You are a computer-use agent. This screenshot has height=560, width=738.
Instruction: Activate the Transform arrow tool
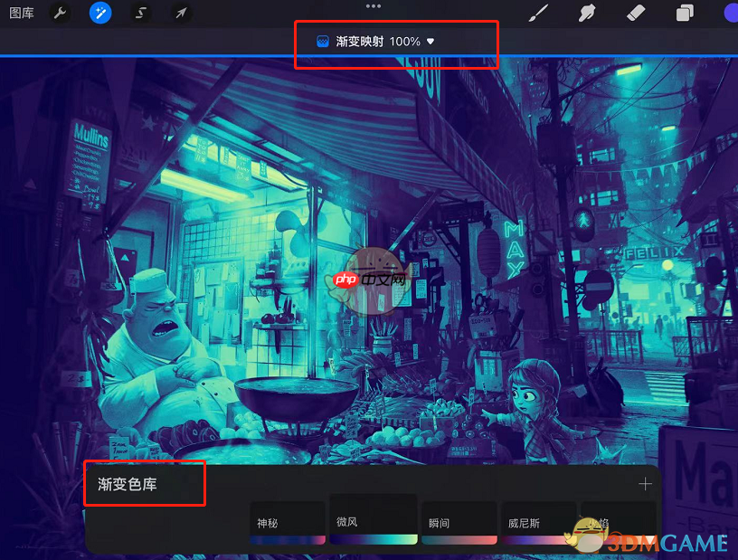pyautogui.click(x=180, y=13)
